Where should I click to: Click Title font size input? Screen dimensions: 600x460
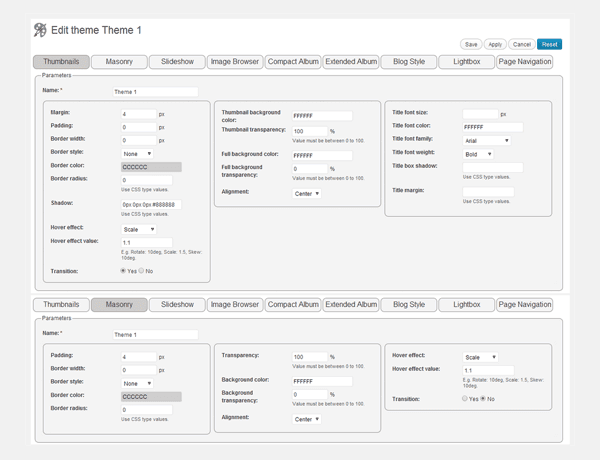480,114
